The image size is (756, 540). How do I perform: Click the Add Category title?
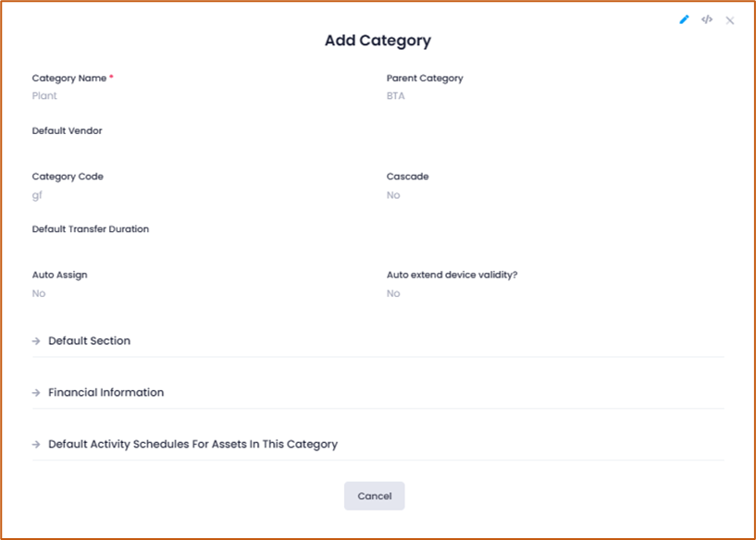tap(378, 41)
